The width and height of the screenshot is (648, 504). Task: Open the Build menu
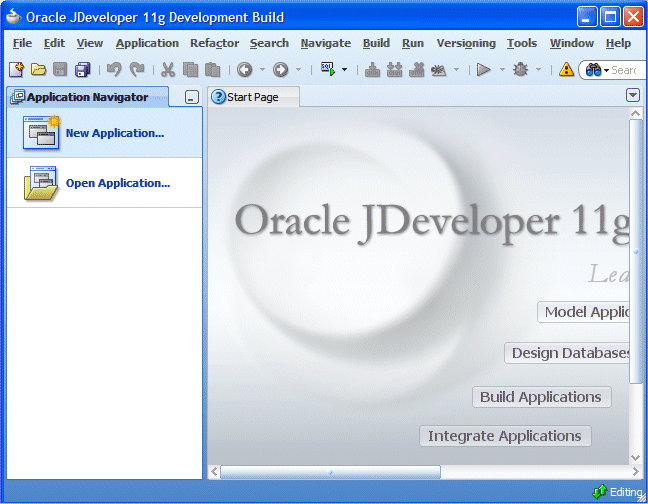(376, 43)
